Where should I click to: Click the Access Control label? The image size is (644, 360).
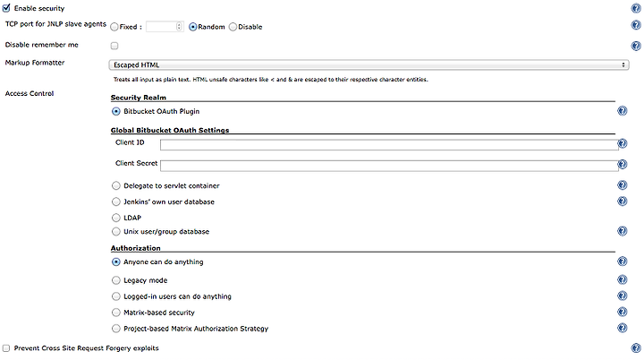(30, 93)
